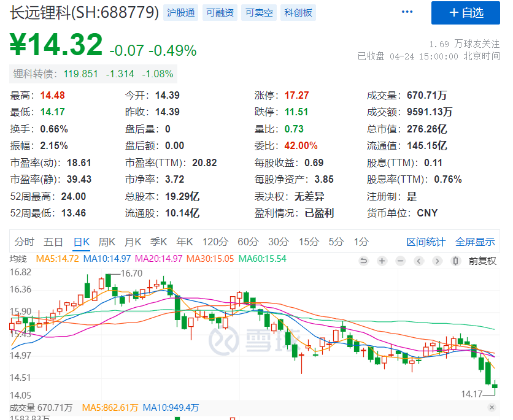Click the 市盈率(TTM) value 20.82
Screen dimensions: 513x420
click(204, 162)
